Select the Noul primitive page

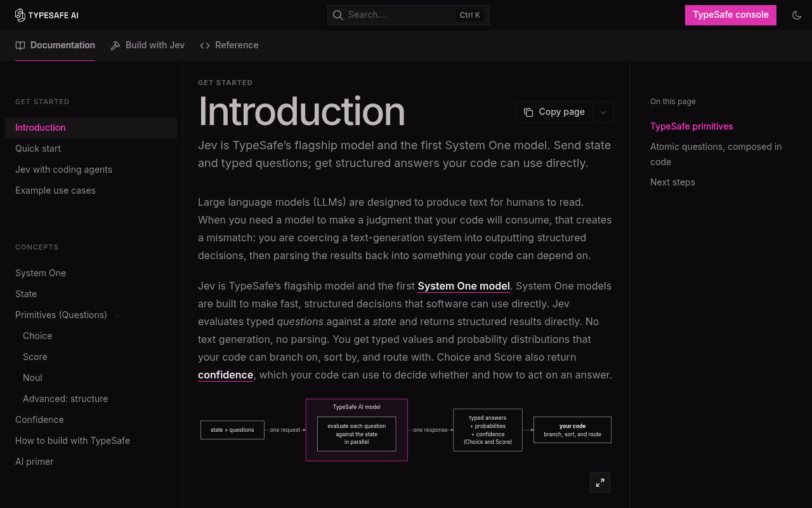click(91, 378)
